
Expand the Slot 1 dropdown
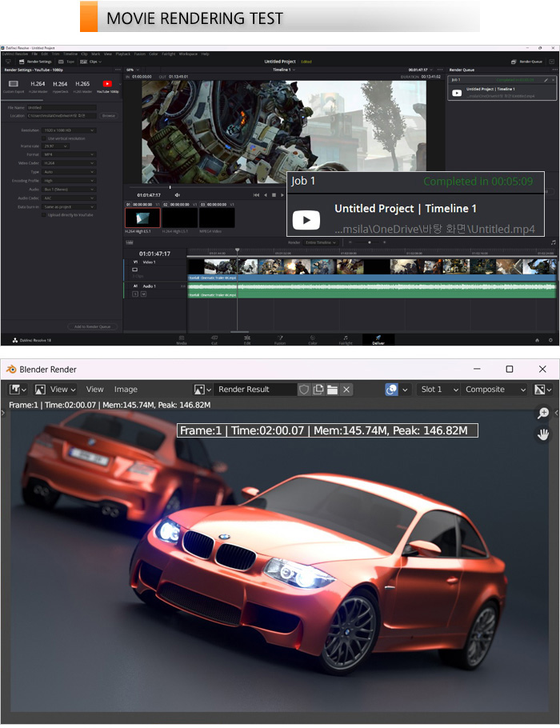[x=438, y=390]
